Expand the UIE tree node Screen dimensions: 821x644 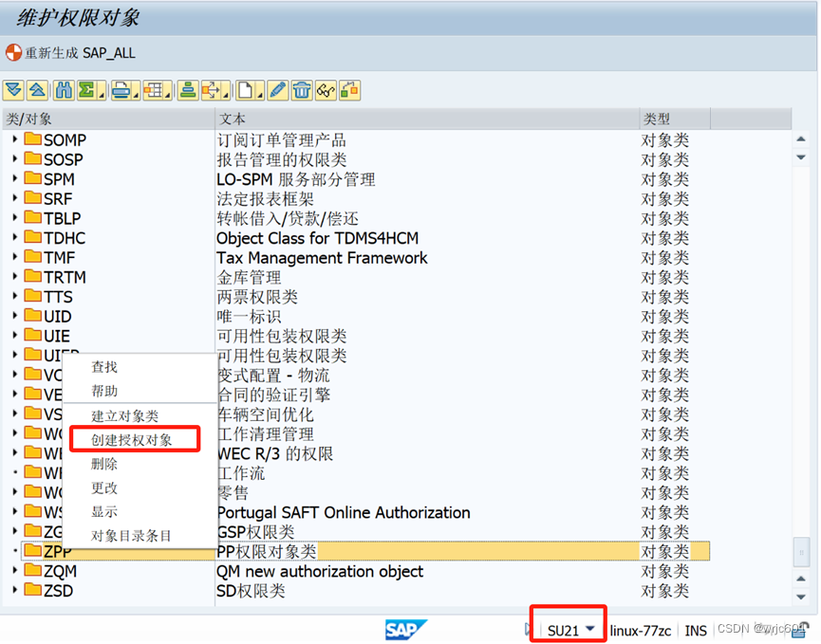[14, 335]
